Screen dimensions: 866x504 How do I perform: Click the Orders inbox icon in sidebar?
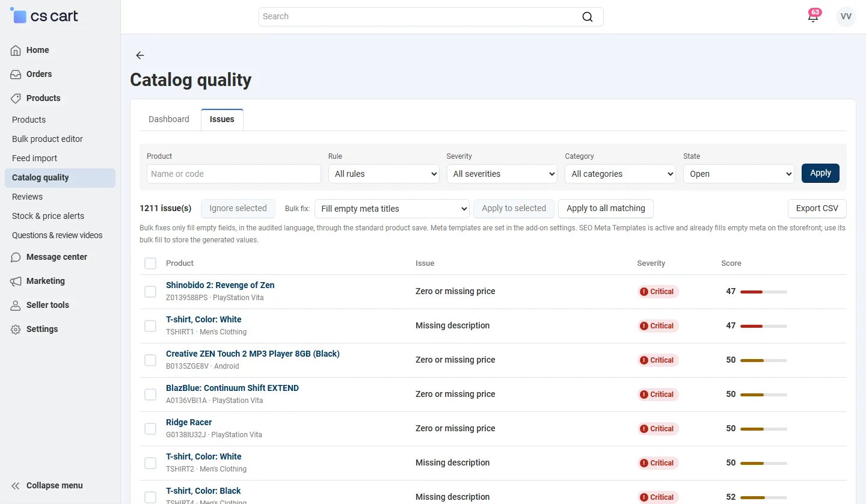pos(16,75)
